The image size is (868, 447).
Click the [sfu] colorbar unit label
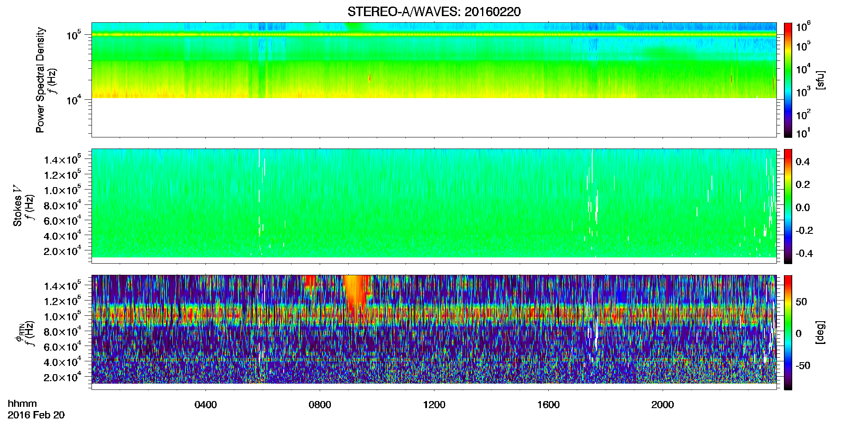820,80
